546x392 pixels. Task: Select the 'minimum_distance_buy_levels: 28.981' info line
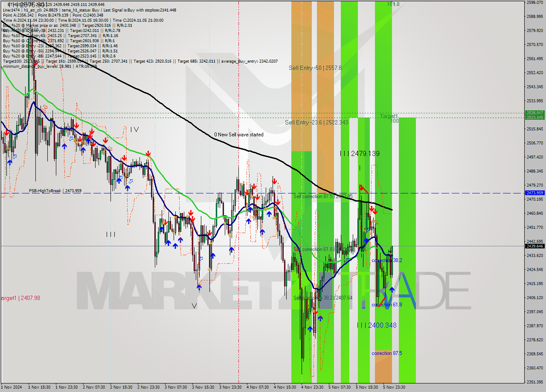[50, 66]
